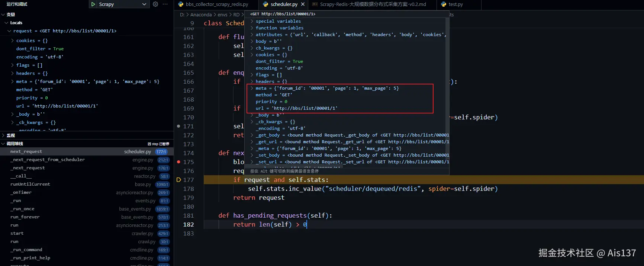Click the RD breadcrumb segment
Screen dimensions: 644x266
pyautogui.click(x=236, y=15)
